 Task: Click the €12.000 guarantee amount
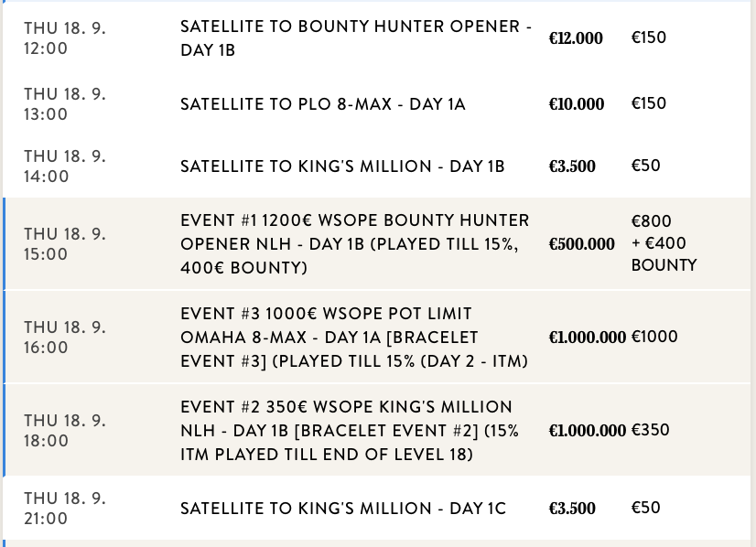(576, 38)
